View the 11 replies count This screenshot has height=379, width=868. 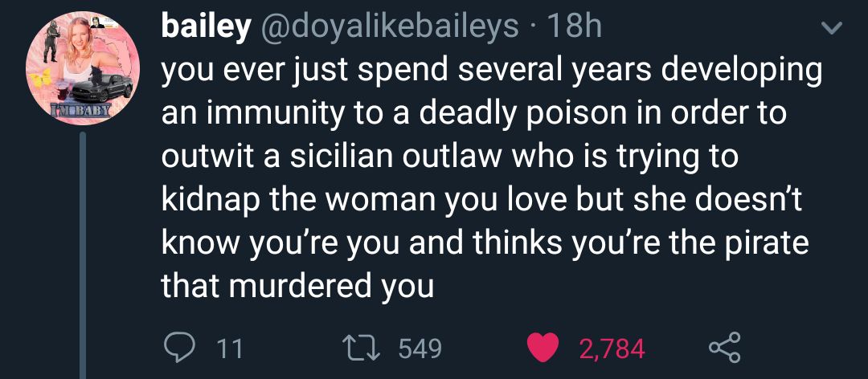point(230,348)
